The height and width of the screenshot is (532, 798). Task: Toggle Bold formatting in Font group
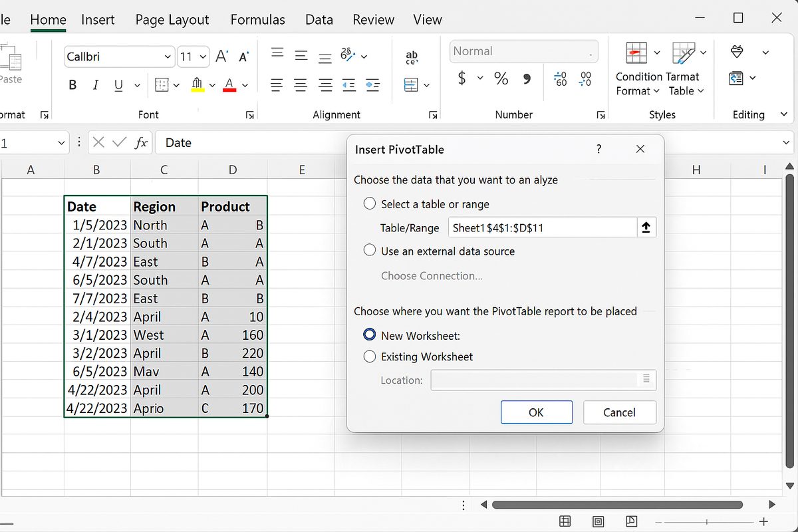[72, 85]
